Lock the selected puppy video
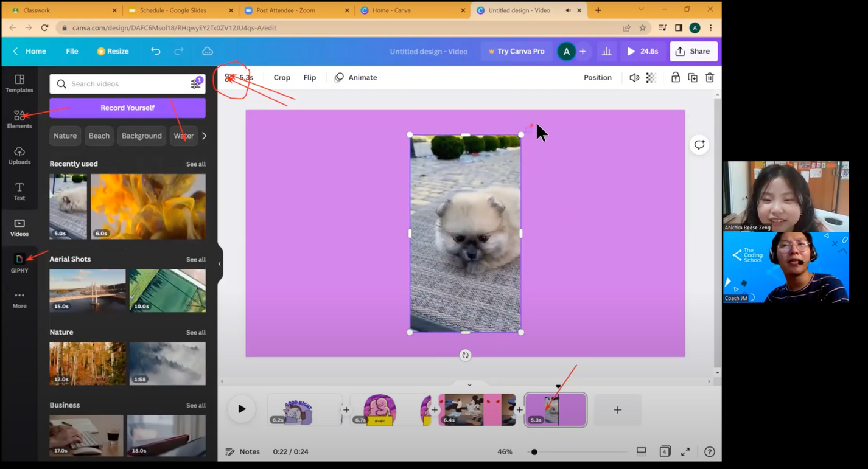 click(675, 77)
